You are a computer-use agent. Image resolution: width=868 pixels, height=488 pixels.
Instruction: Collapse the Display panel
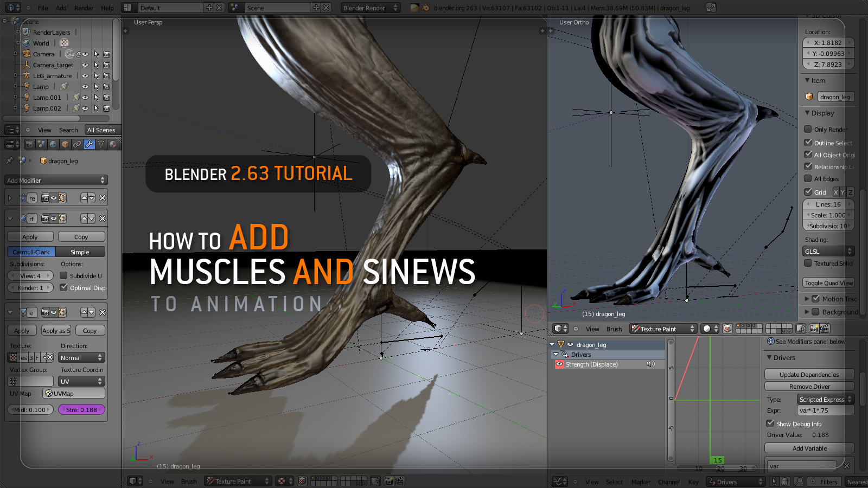point(807,113)
